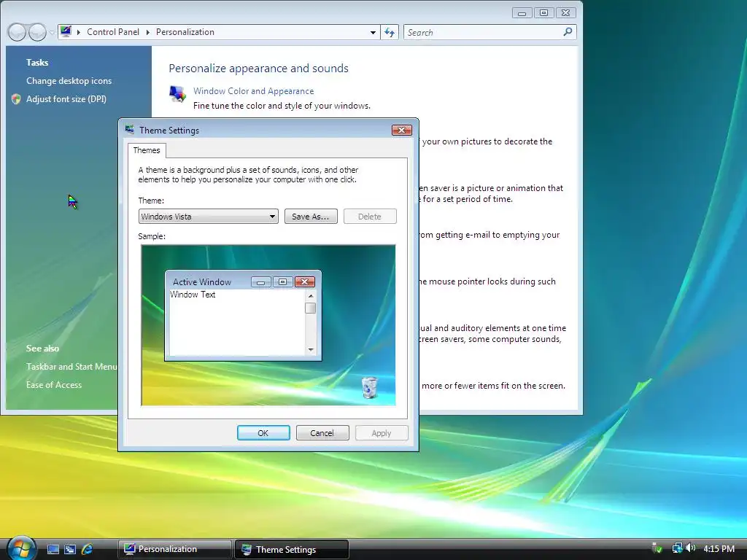Click the Cancel button
The width and height of the screenshot is (747, 560).
(322, 433)
